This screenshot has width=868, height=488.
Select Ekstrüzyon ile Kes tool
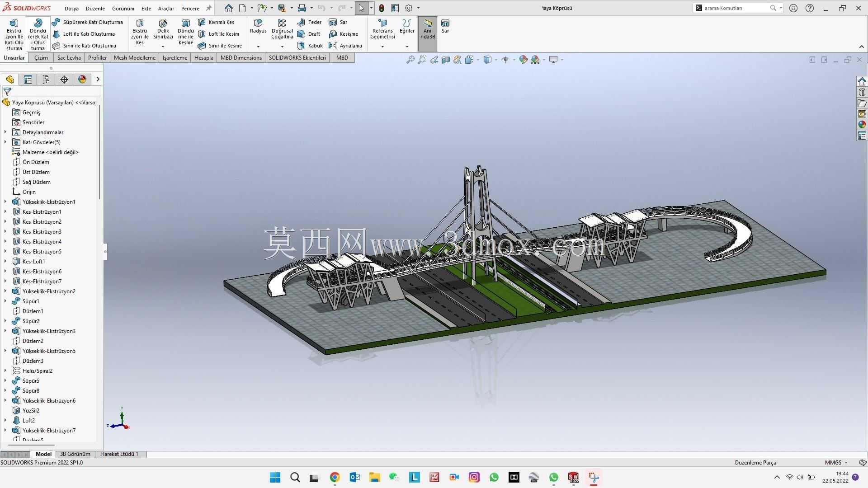pos(140,32)
